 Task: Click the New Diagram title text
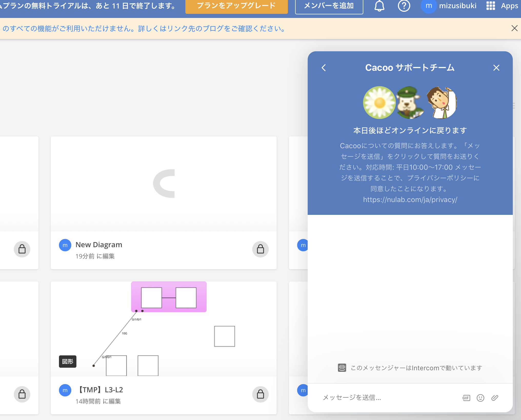(x=99, y=245)
